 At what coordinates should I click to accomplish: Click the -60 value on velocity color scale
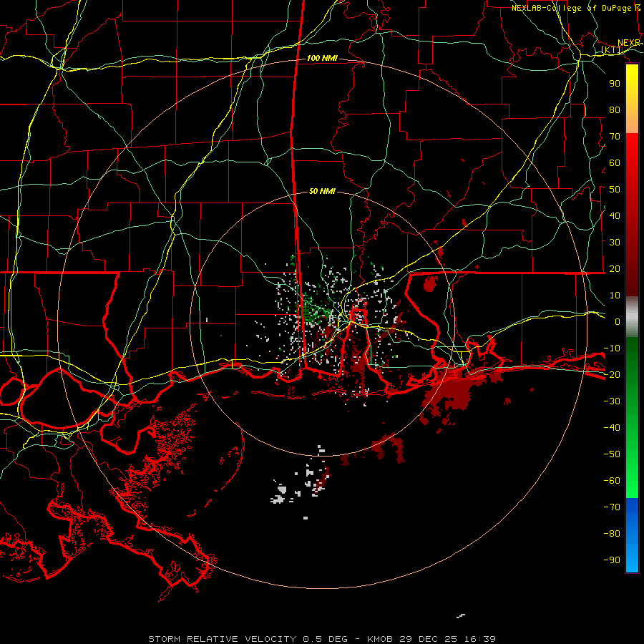coord(612,481)
